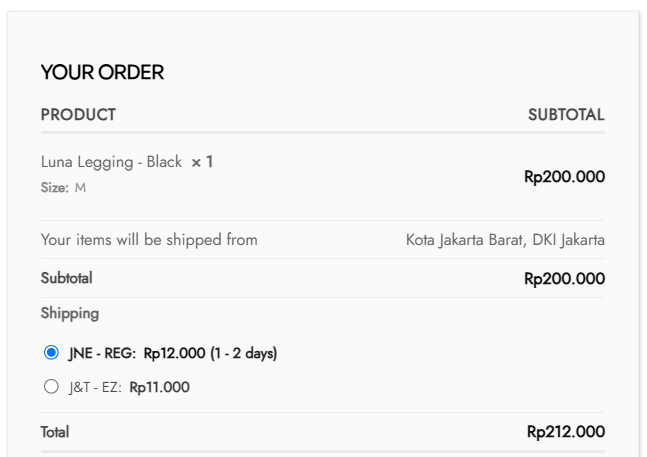Click the Rp200.000 amount in Subtotal row

564,279
